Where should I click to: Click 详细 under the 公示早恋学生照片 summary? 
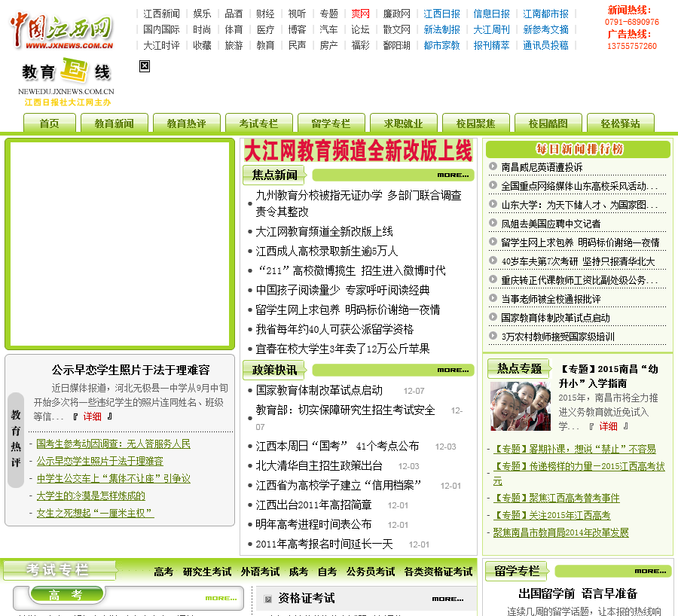(92, 416)
